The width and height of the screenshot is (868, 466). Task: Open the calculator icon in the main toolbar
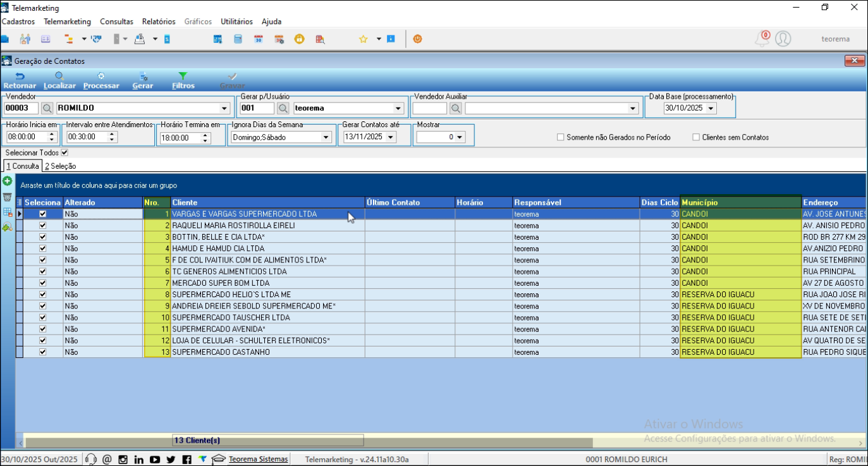[238, 39]
